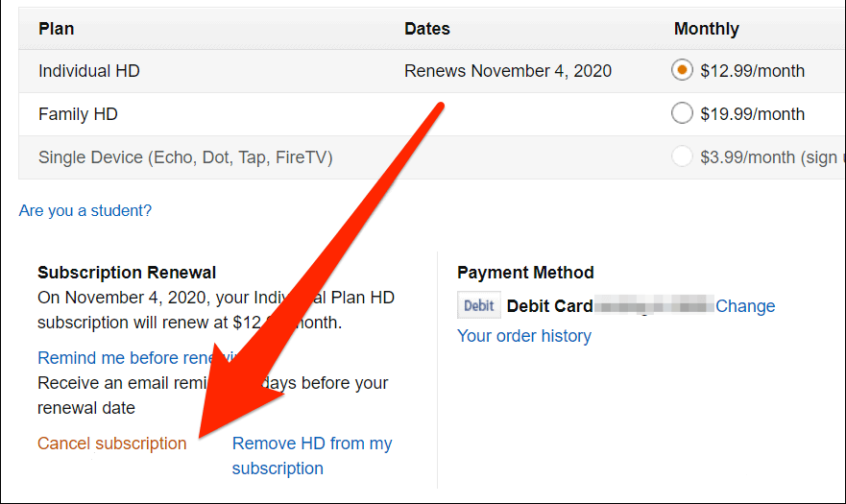Image resolution: width=846 pixels, height=504 pixels.
Task: Click "Remove HD from my subscription" link
Action: tap(312, 455)
